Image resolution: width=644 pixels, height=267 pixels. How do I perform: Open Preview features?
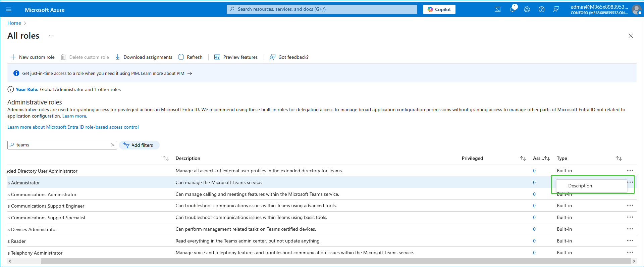coord(236,57)
